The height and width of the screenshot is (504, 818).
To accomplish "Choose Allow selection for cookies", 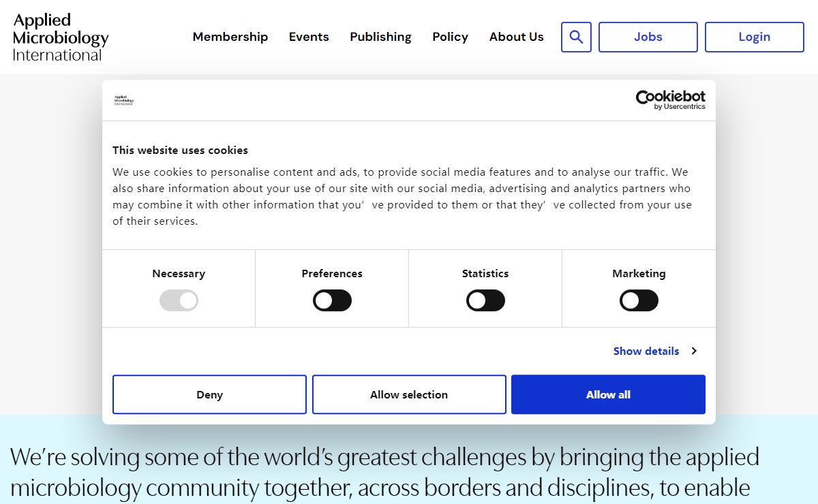I will pos(409,394).
